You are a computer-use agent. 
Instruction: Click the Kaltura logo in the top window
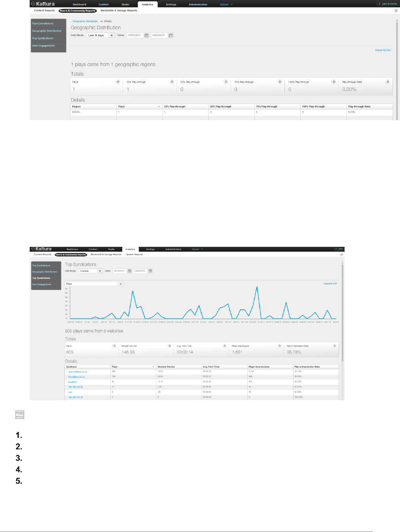coord(43,4)
